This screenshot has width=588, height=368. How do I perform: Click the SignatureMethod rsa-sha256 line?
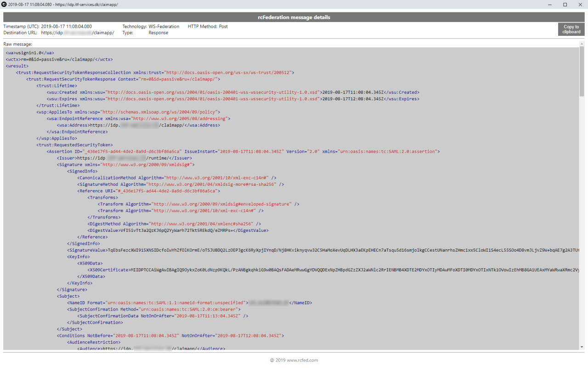[181, 184]
